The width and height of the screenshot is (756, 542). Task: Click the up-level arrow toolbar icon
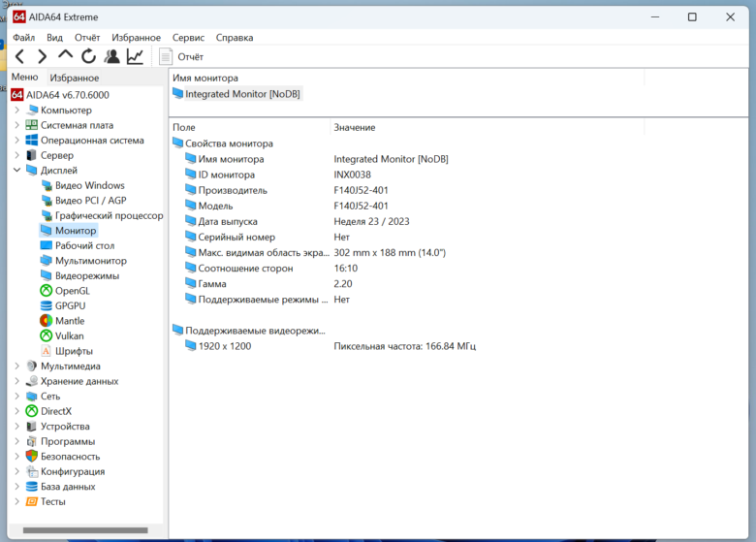[x=65, y=56]
